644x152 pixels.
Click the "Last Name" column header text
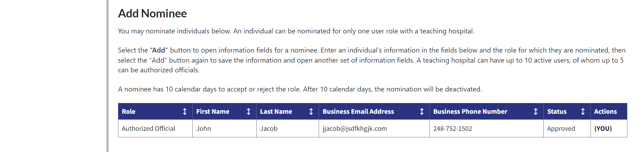pyautogui.click(x=276, y=112)
